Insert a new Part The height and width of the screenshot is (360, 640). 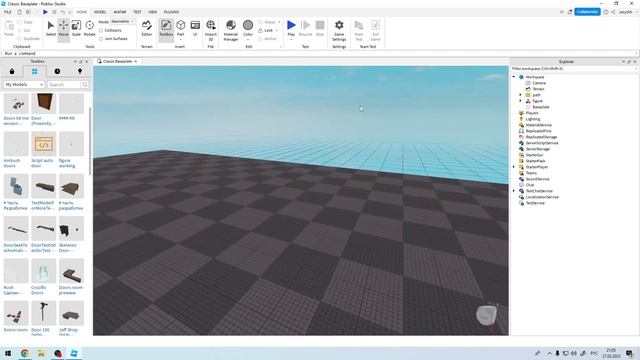point(180,28)
